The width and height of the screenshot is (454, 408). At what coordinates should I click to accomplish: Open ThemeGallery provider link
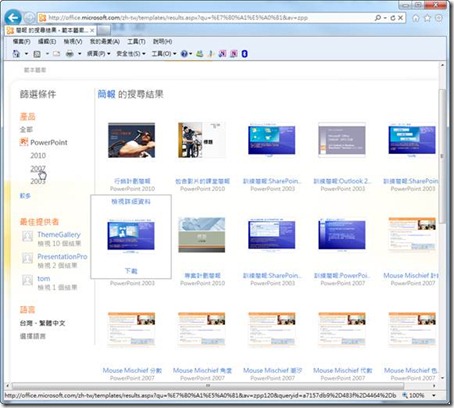point(59,235)
